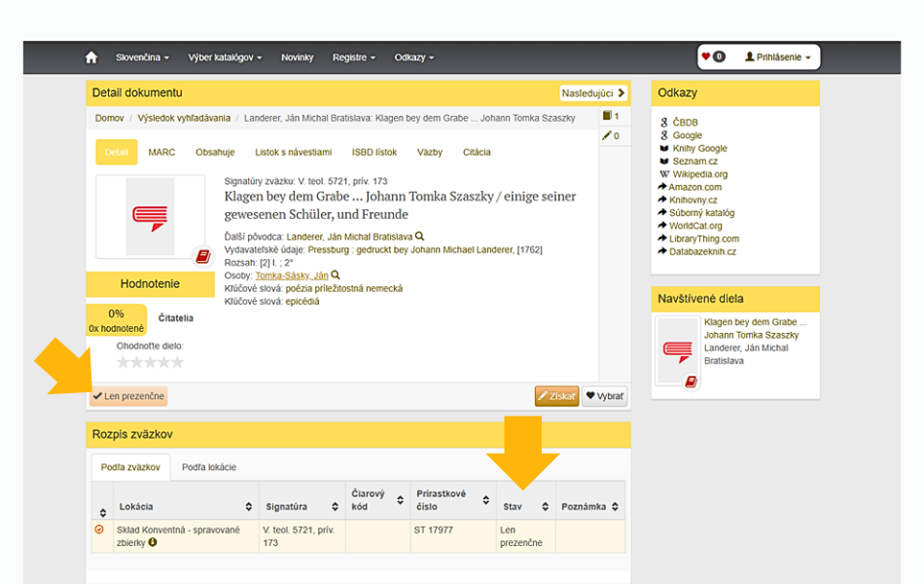Click book cover thumbnail in Navštívené diela
The width and height of the screenshot is (924, 584).
point(676,350)
